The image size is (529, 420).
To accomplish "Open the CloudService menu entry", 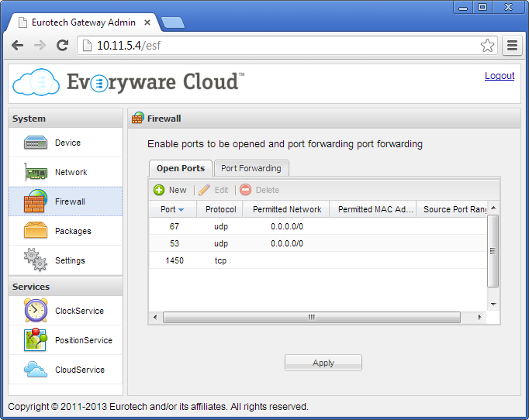I will pos(65,370).
